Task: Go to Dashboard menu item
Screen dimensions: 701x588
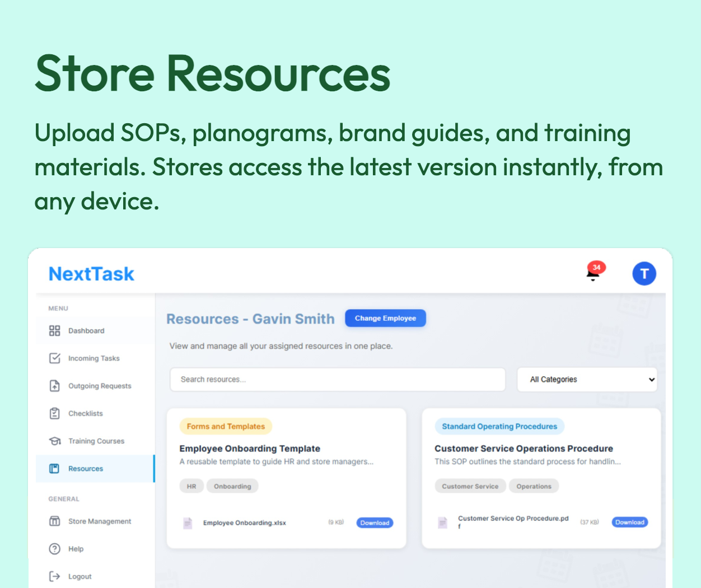Action: point(95,331)
